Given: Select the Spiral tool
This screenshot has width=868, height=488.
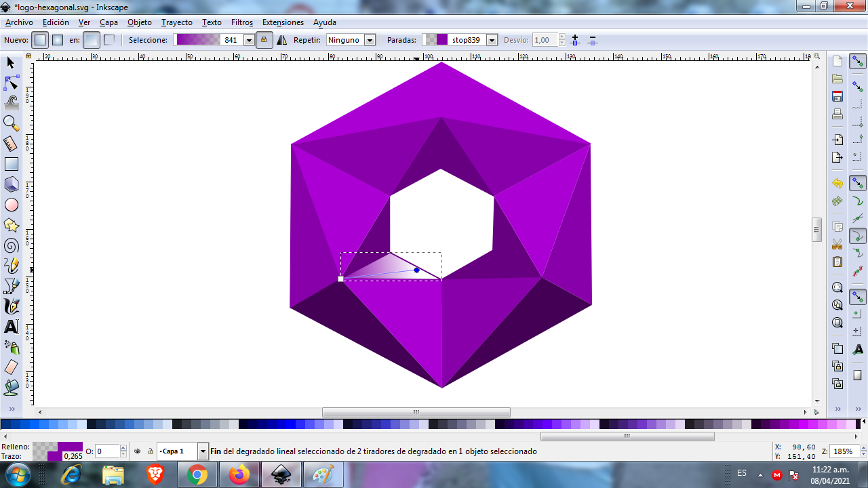Looking at the screenshot, I should (11, 245).
